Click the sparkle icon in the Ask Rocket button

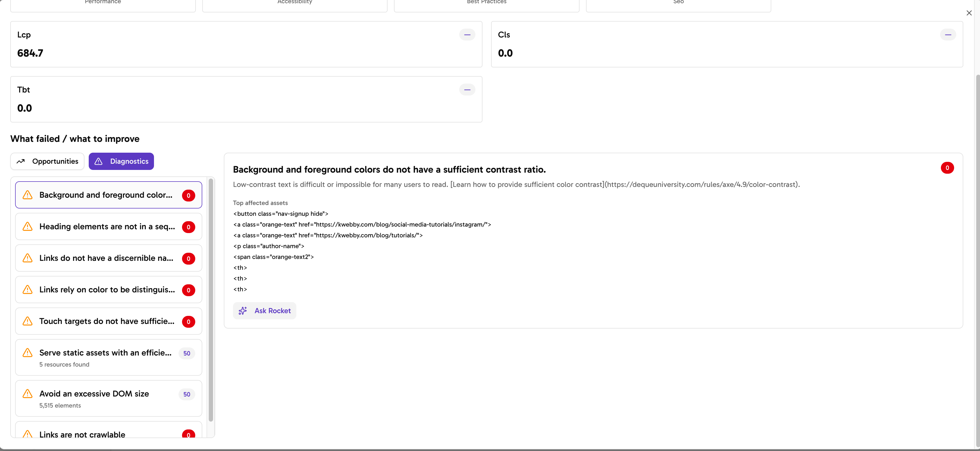click(243, 310)
